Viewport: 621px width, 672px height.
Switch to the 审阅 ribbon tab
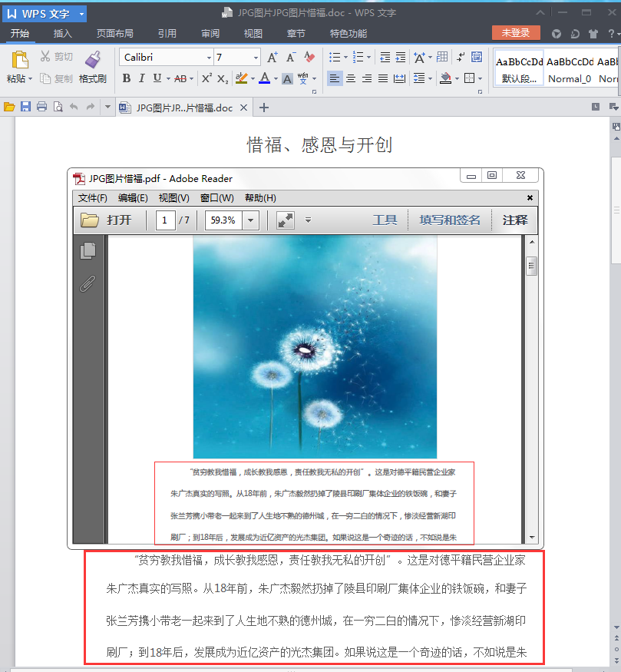click(x=210, y=34)
